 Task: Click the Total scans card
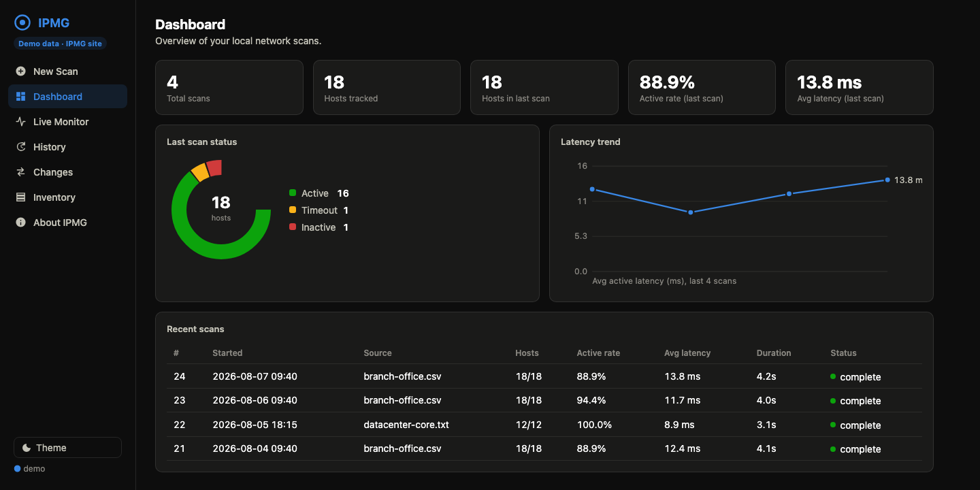pyautogui.click(x=229, y=87)
